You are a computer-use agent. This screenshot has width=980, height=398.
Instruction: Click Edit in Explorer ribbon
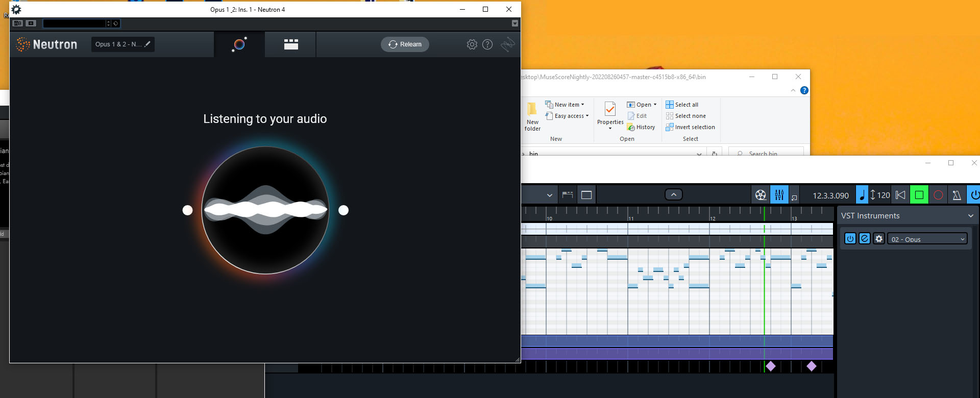[638, 116]
